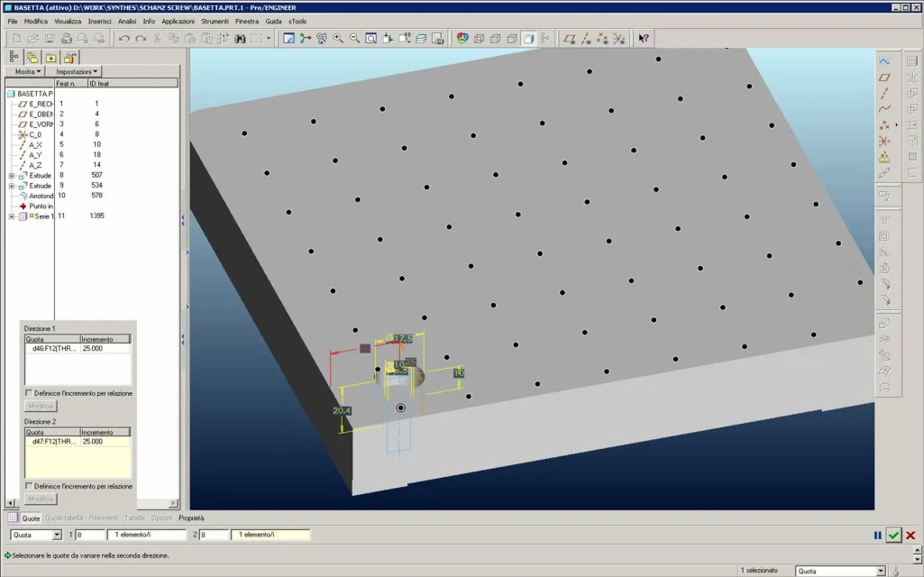Open the Inserisci menu
This screenshot has height=577, width=924.
tap(99, 22)
